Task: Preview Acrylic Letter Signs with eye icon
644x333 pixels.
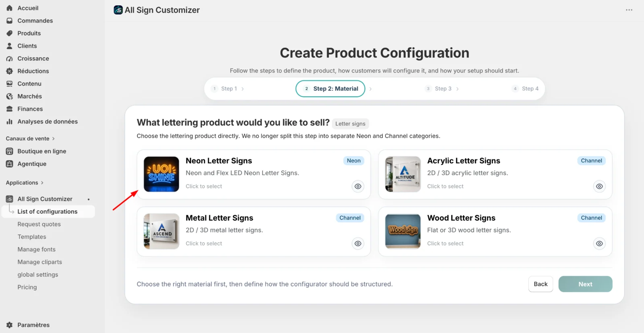Action: pyautogui.click(x=599, y=186)
